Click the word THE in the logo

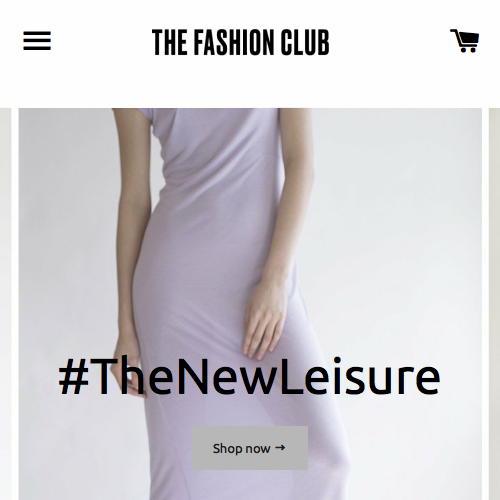(169, 42)
